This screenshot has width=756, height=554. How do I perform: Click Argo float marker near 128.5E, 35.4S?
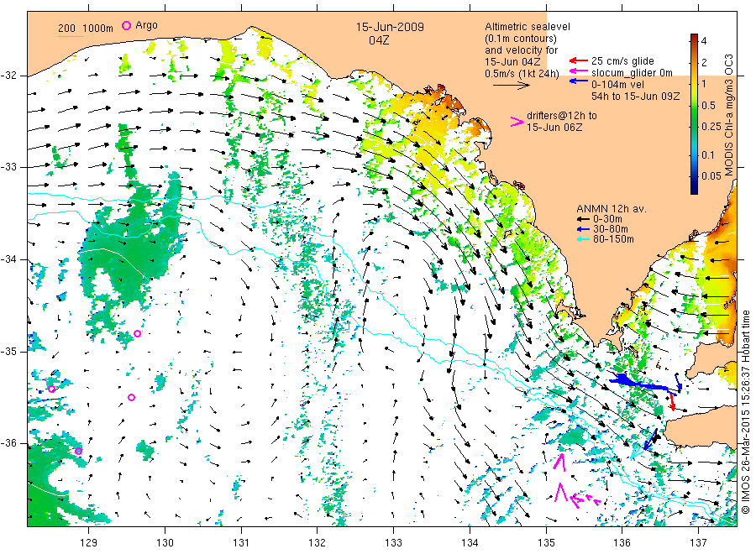click(51, 389)
